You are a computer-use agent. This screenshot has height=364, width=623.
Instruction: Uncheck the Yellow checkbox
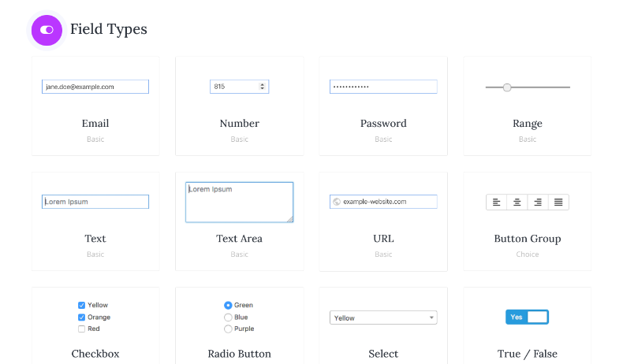(x=81, y=305)
